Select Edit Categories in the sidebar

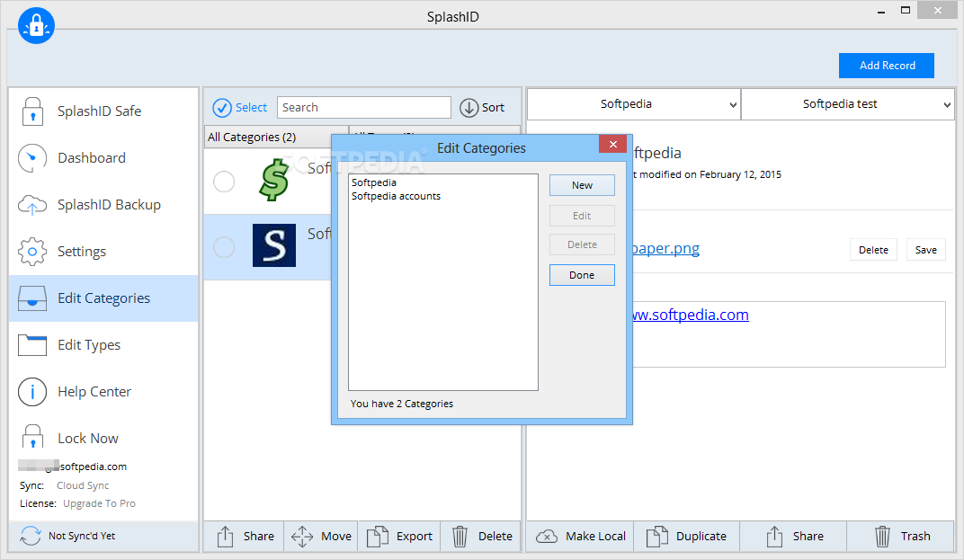103,298
